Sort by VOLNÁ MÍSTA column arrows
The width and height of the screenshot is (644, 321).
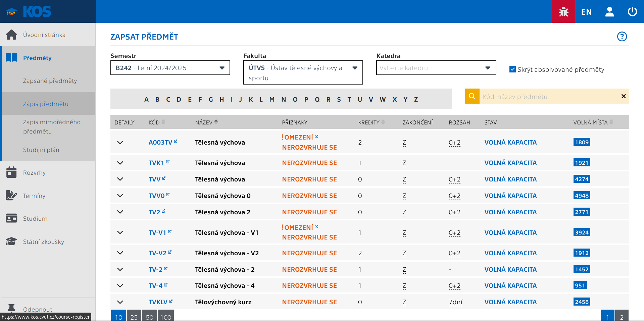611,122
